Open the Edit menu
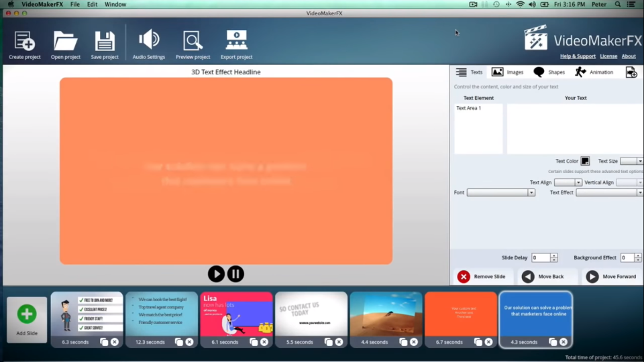The image size is (644, 362). [x=92, y=4]
